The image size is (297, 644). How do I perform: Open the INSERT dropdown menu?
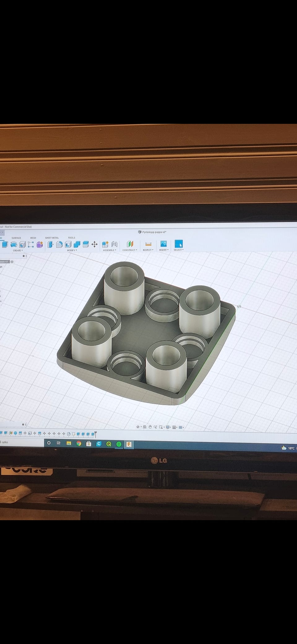point(164,250)
